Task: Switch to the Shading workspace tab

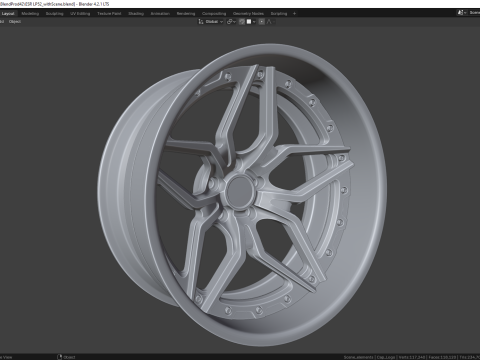Action: pos(136,14)
